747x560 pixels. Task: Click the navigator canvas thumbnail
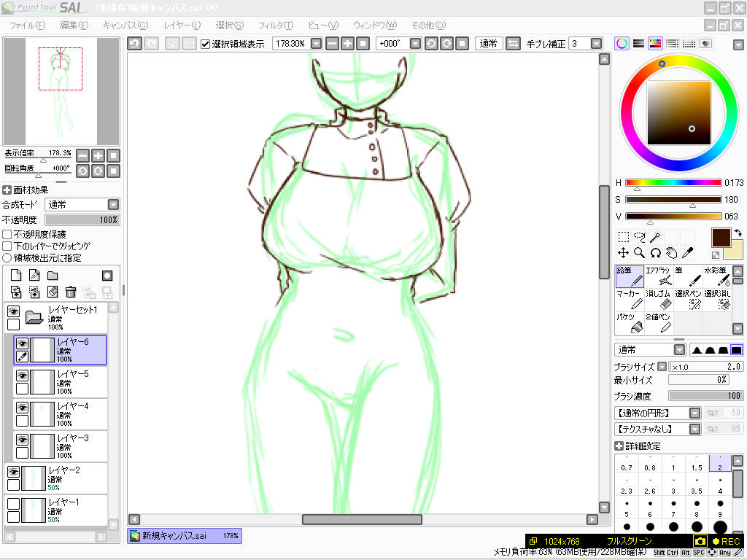coord(61,91)
